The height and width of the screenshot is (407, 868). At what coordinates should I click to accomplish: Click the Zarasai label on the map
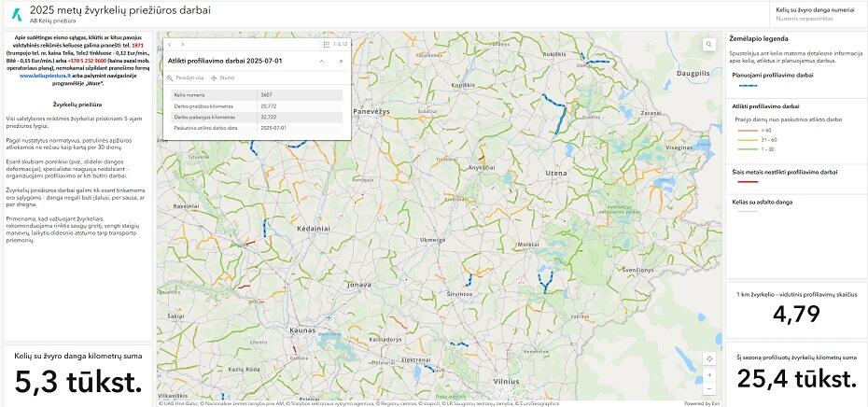coord(651,112)
